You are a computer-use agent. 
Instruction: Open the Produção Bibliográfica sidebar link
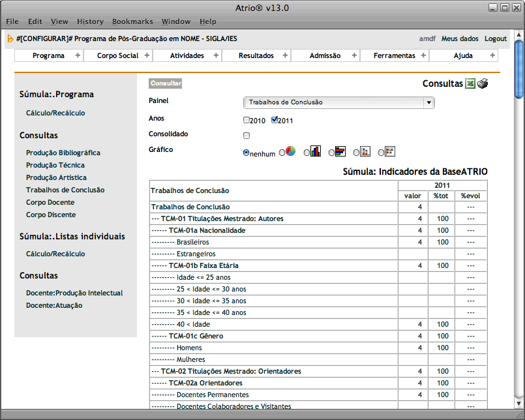(x=63, y=153)
